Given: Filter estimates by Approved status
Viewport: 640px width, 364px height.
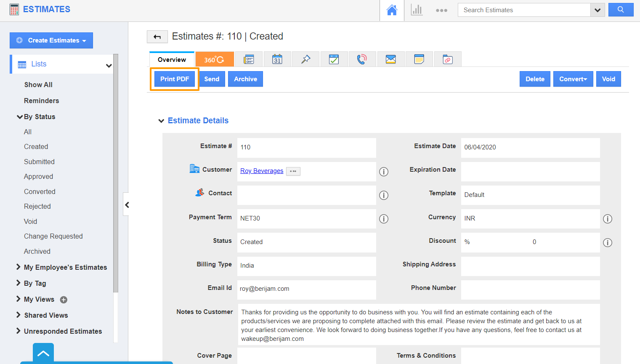Looking at the screenshot, I should (x=38, y=176).
